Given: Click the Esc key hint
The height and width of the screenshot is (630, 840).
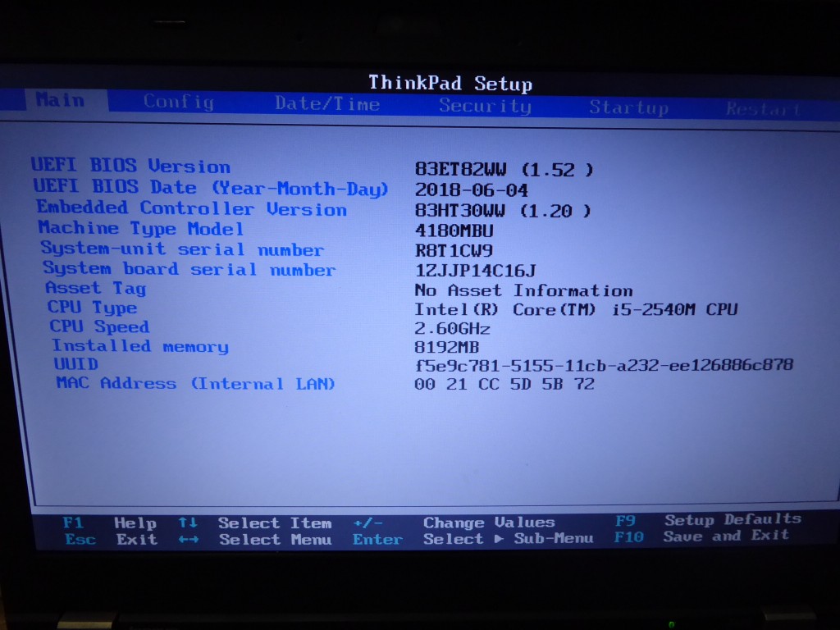Looking at the screenshot, I should (80, 539).
